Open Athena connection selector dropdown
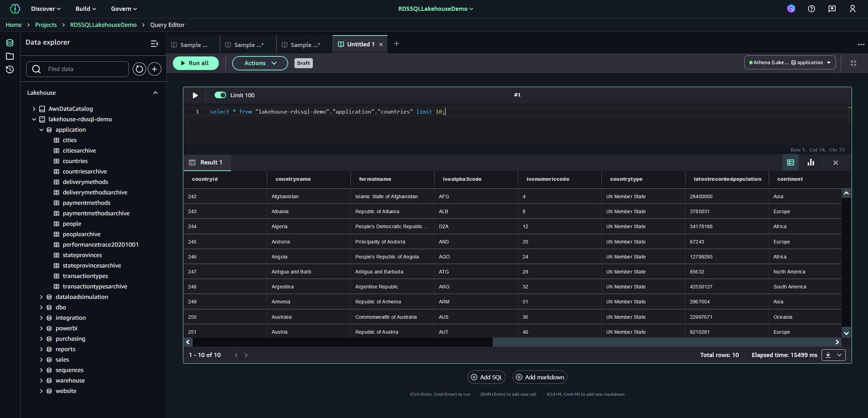The image size is (868, 418). point(790,62)
